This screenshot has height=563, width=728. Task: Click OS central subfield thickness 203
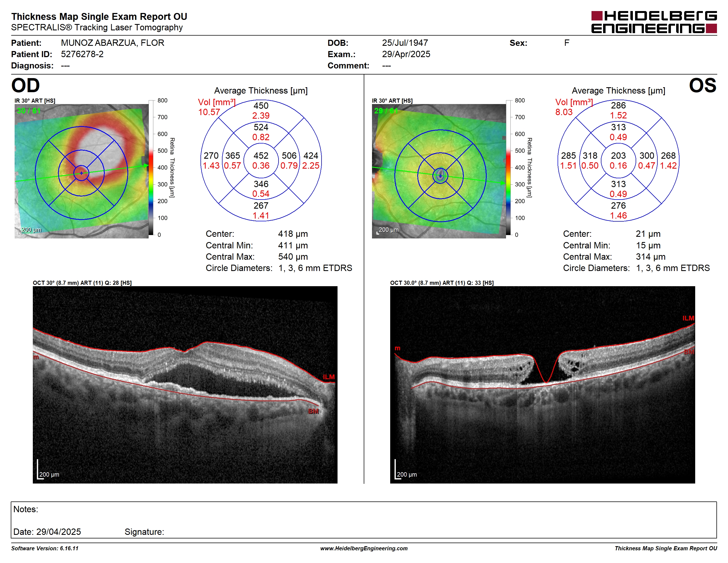(x=618, y=156)
